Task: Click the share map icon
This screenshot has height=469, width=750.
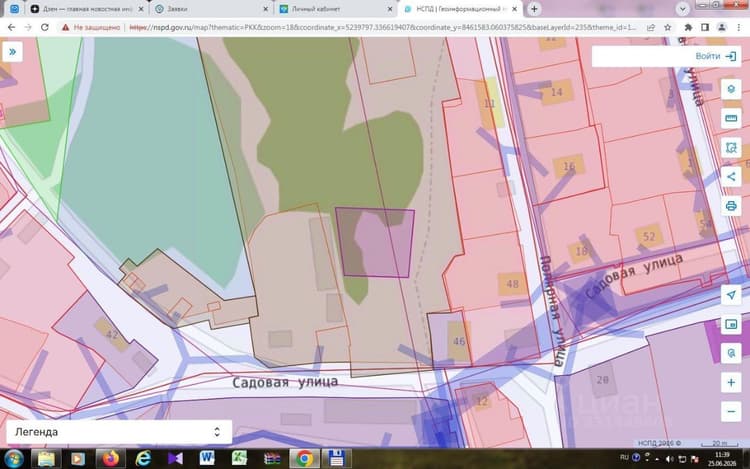Action: [x=731, y=177]
